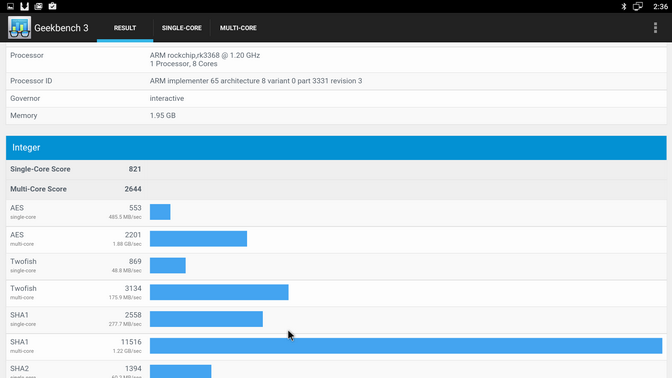Open the three-dot overflow menu
Image resolution: width=672 pixels, height=378 pixels.
pos(655,27)
